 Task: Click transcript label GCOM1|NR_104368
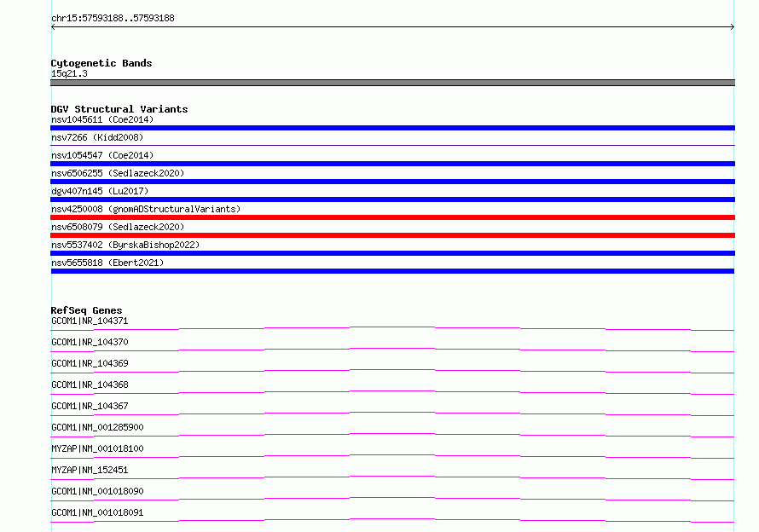point(90,385)
